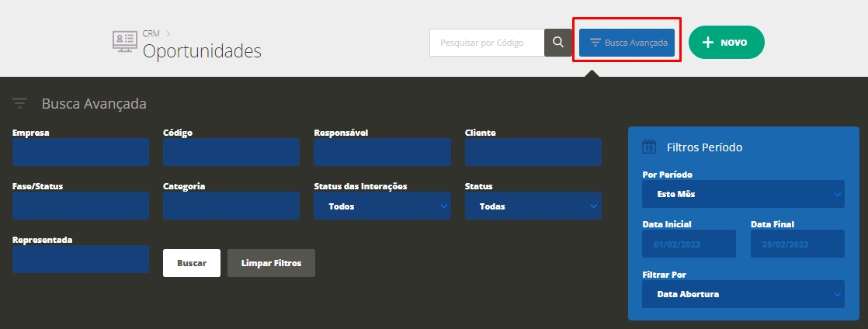Open the Status dropdown showing Todas
This screenshot has width=868, height=329.
click(x=533, y=206)
